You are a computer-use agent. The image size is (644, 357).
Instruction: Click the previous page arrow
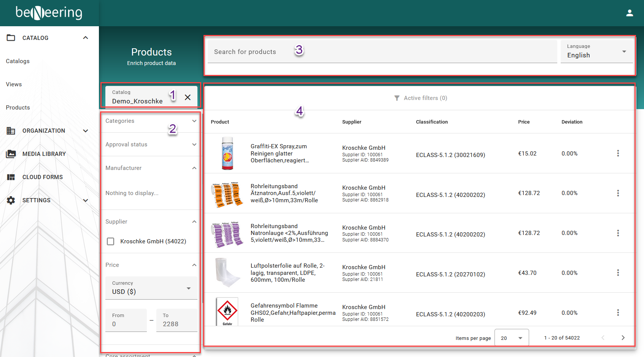(603, 338)
